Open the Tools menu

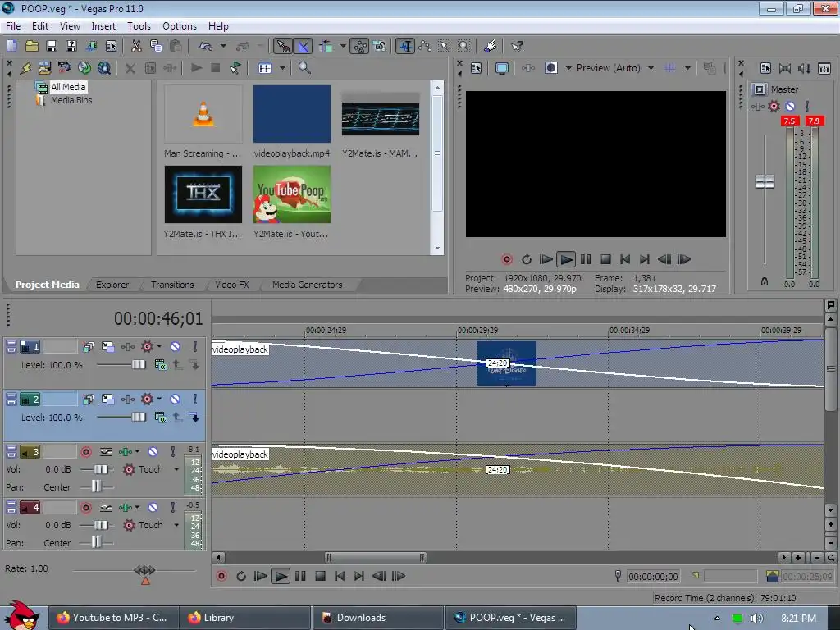(139, 25)
